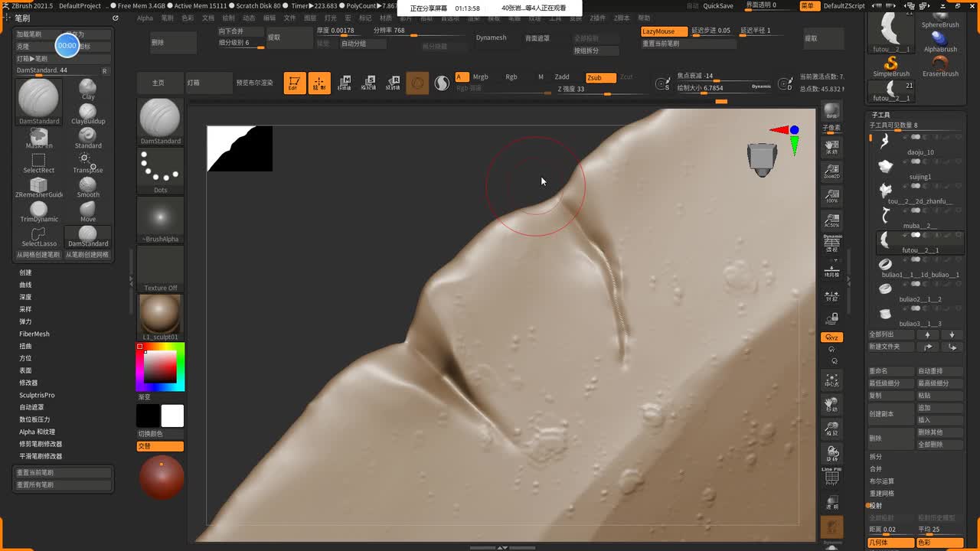Activate the Rotate transform mode icon

[x=393, y=83]
